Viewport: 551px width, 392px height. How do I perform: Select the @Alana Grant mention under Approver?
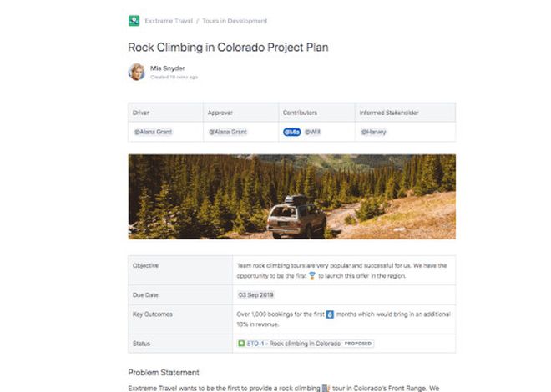coord(228,132)
